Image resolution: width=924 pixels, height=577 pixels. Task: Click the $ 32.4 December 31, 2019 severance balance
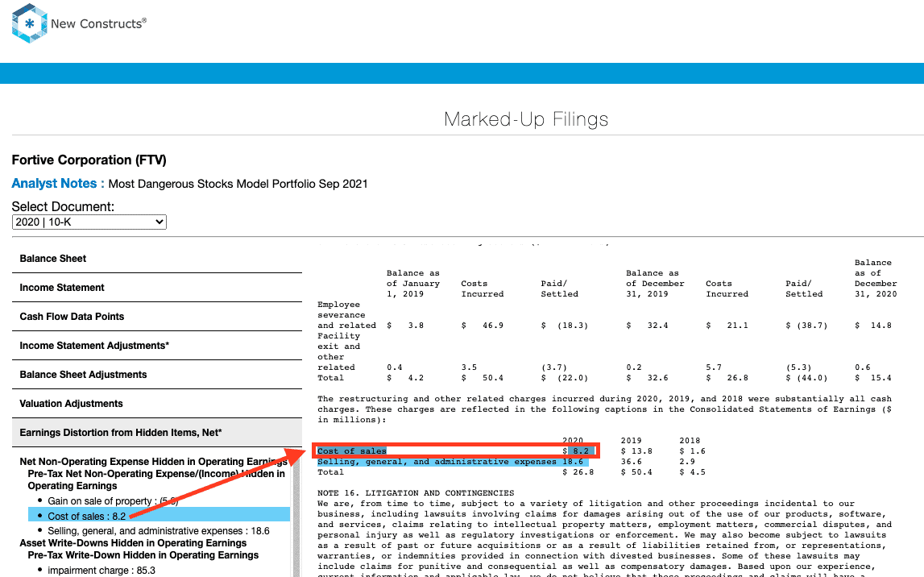tap(648, 326)
